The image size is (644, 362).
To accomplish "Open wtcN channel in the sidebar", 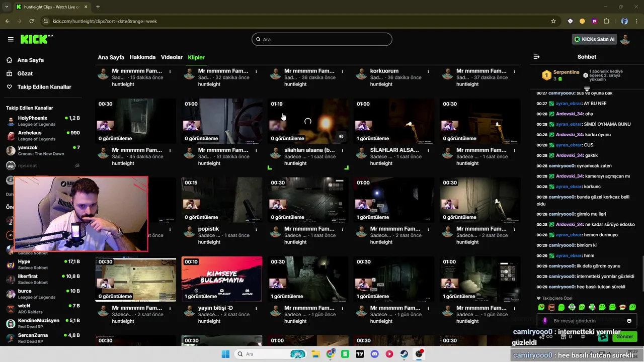I will pyautogui.click(x=43, y=309).
